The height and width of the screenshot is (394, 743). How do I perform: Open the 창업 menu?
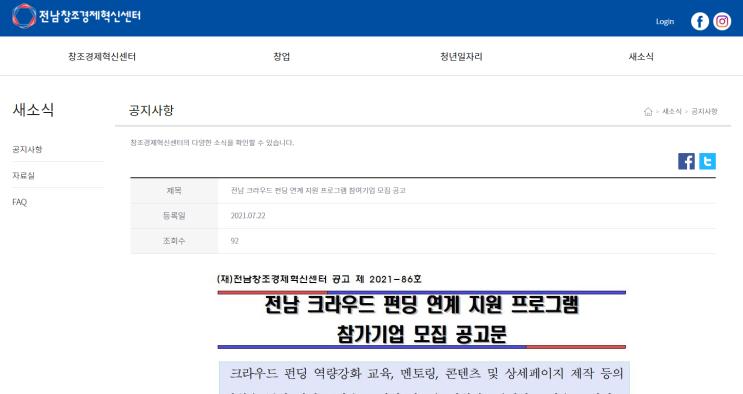pos(281,56)
